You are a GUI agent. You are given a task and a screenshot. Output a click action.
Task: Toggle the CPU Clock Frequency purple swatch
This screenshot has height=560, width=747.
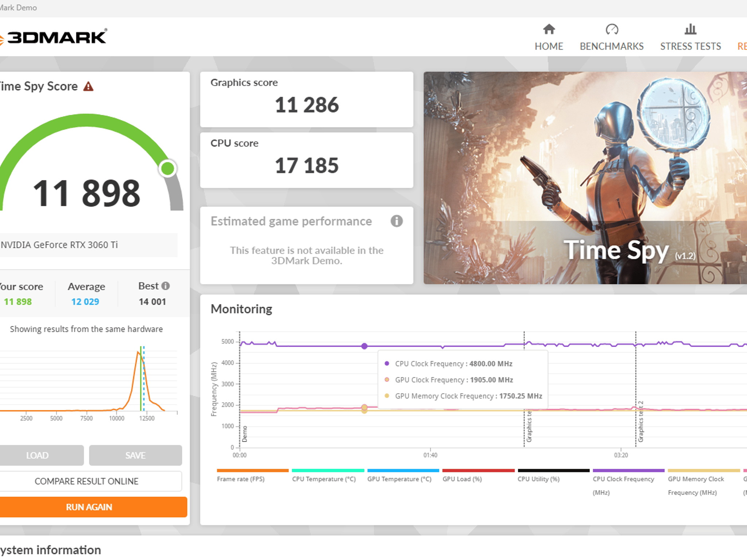pyautogui.click(x=628, y=471)
